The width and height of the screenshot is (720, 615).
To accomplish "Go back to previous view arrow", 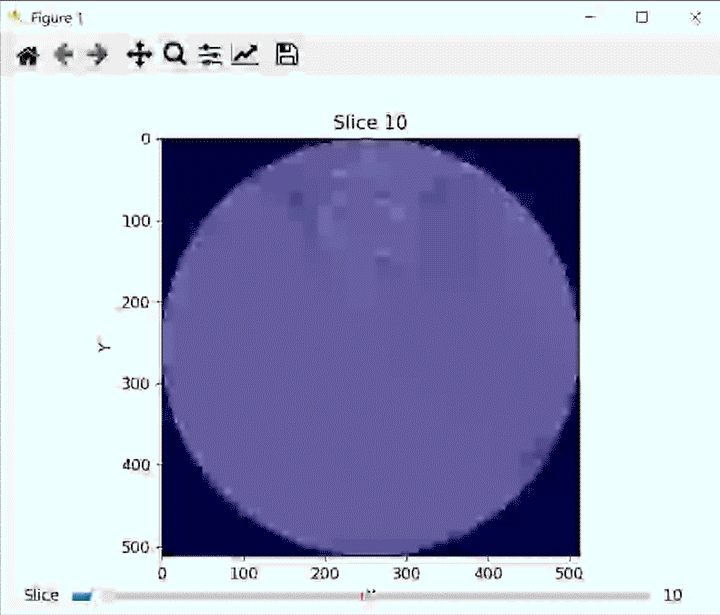I will (x=63, y=55).
